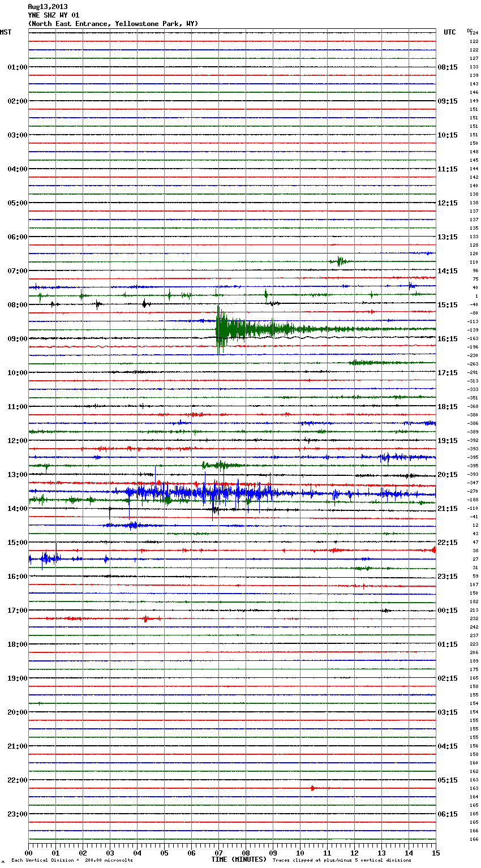The height and width of the screenshot is (868, 481).
Task: Select the "10:15" UTC time label
Action: coord(448,135)
